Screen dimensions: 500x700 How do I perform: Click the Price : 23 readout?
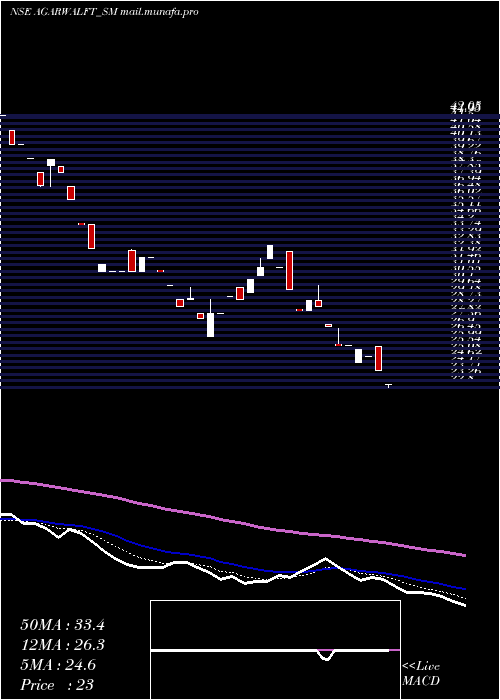click(x=57, y=685)
